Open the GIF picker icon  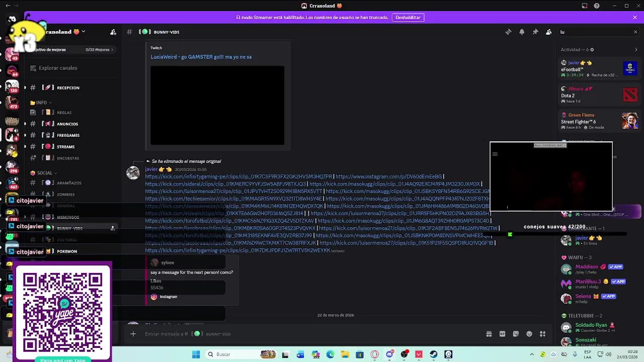502,334
